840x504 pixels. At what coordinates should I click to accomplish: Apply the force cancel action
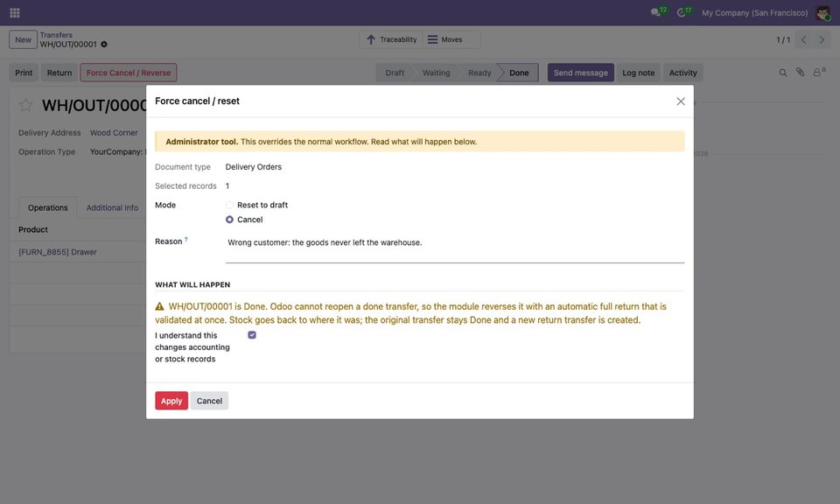coord(171,401)
